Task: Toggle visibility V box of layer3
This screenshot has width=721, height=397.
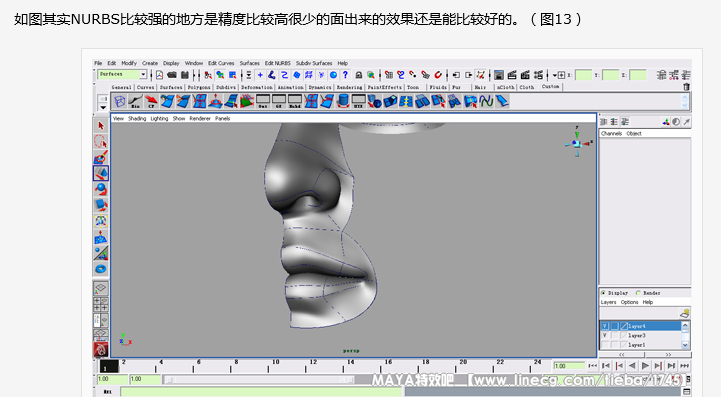Action: pyautogui.click(x=605, y=335)
